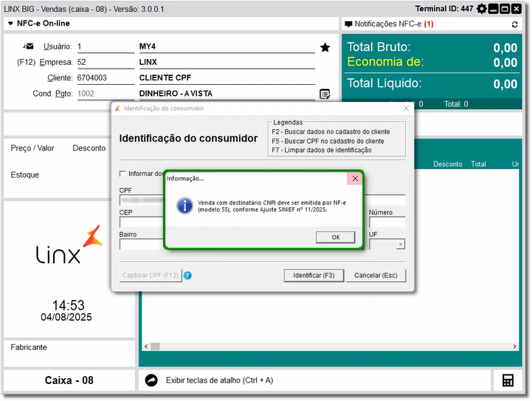Click the right scroll arrow of item grid
The width and height of the screenshot is (532, 401).
515,346
